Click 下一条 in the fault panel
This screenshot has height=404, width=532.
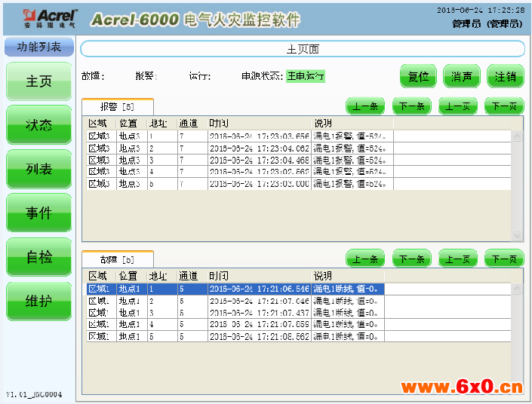[411, 259]
